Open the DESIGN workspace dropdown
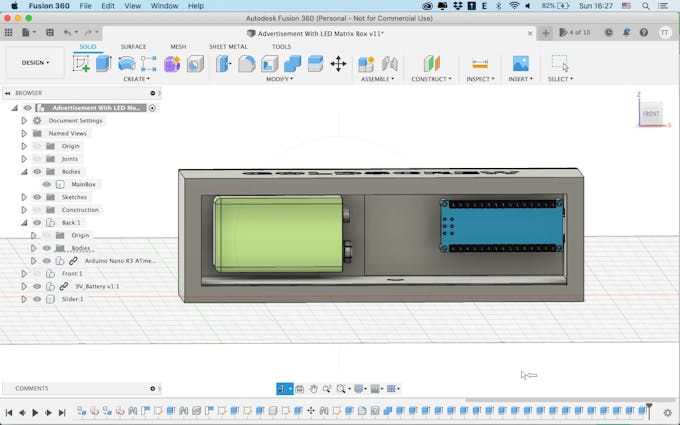 35,62
